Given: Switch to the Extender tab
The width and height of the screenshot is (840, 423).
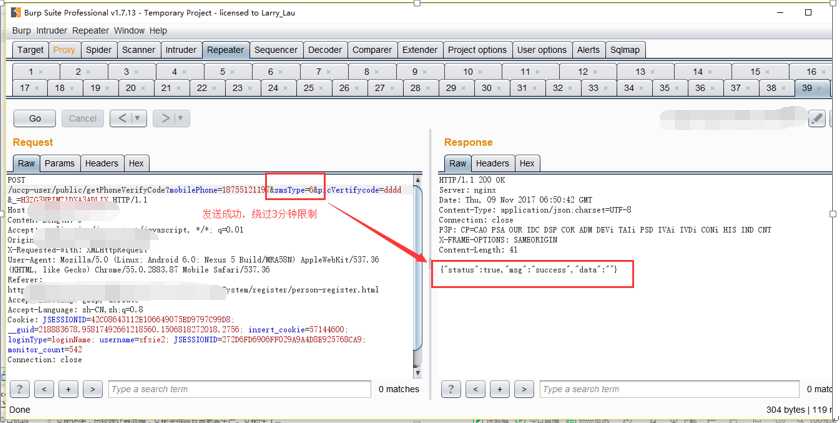Looking at the screenshot, I should pyautogui.click(x=419, y=50).
